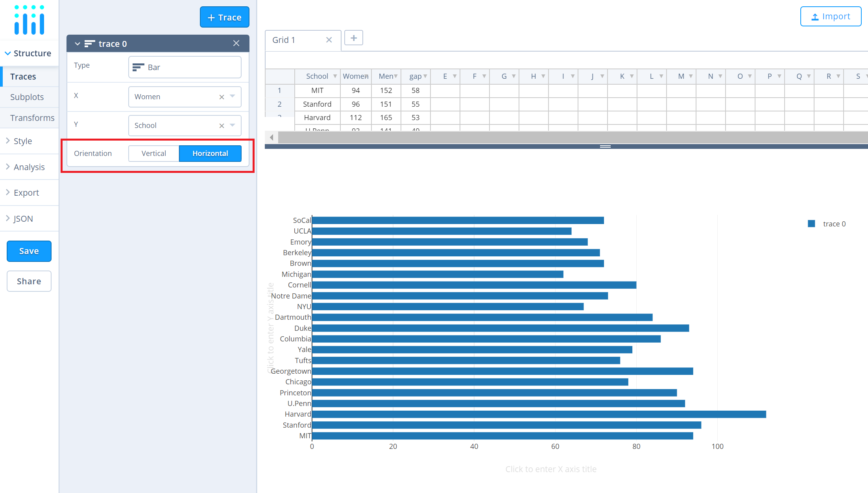Select the MIT cell in School column
The width and height of the screenshot is (868, 493).
(317, 91)
